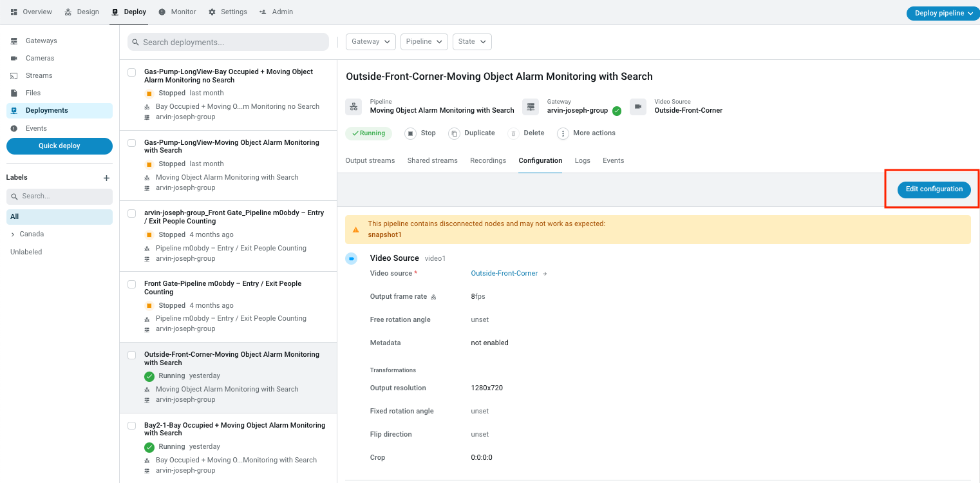Image resolution: width=980 pixels, height=483 pixels.
Task: Click the arvin-joseph-group gateway name in header
Action: click(x=578, y=110)
